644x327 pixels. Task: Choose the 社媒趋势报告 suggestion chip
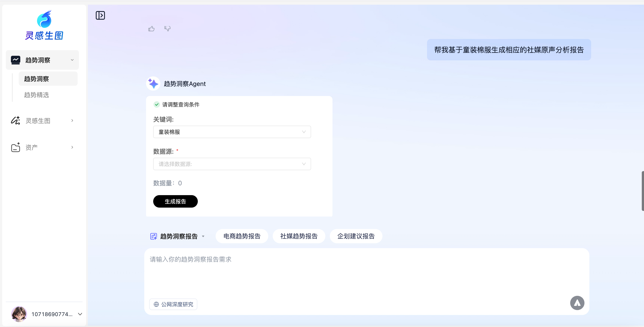click(299, 236)
